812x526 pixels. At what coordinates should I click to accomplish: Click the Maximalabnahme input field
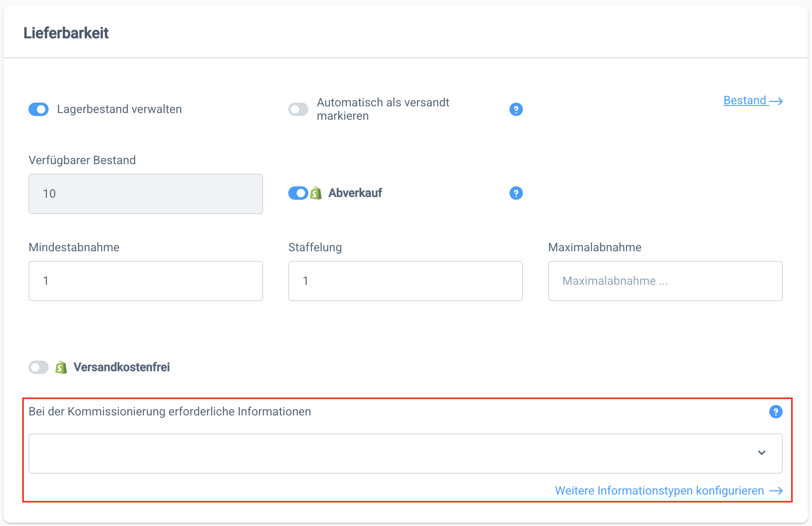pos(665,281)
